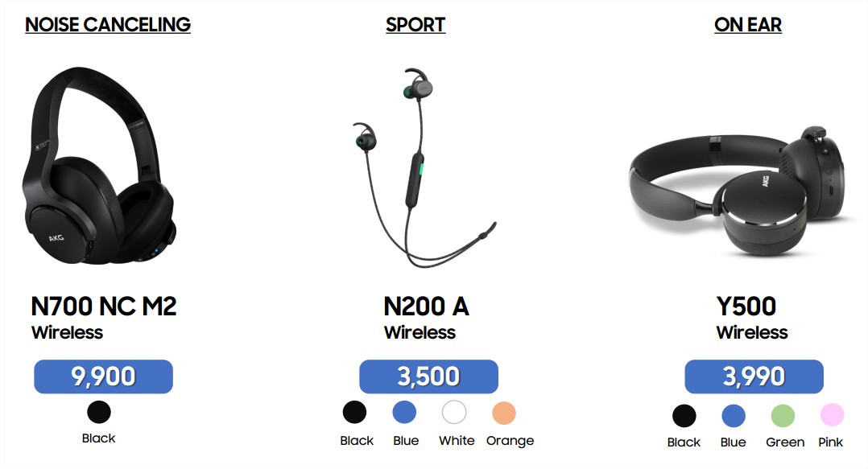Click the 3,990 price button
The height and width of the screenshot is (469, 868).
click(x=754, y=376)
